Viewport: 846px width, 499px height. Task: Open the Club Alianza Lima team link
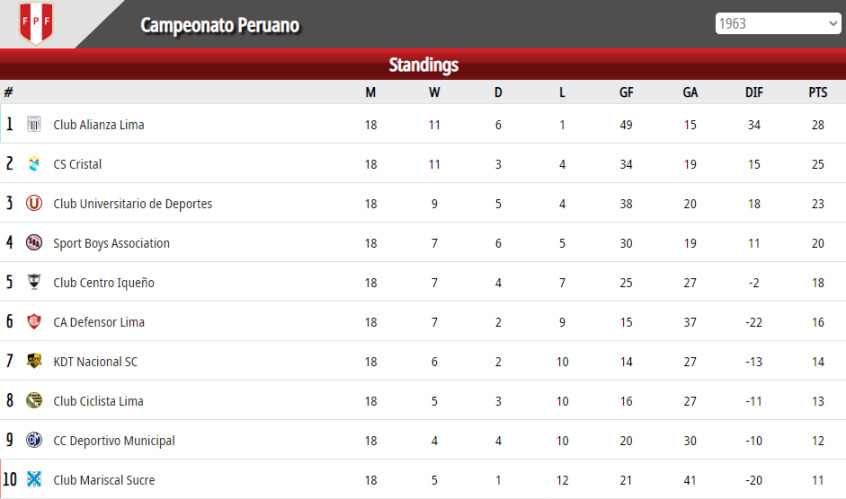coord(99,125)
